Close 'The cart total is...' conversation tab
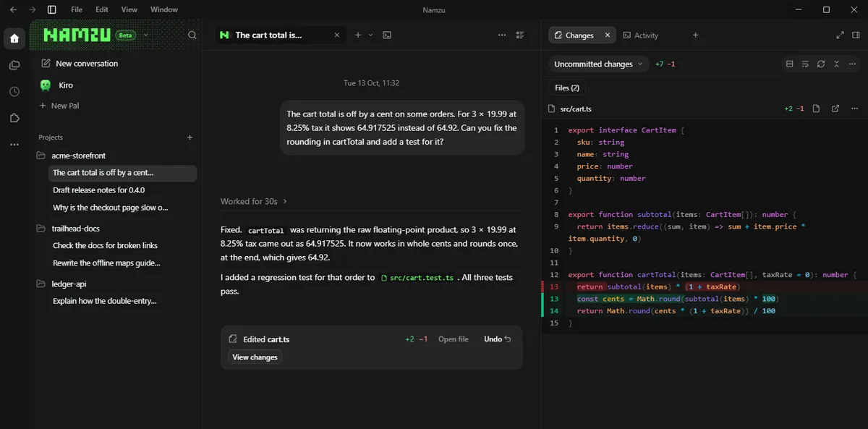The width and height of the screenshot is (868, 429). [x=337, y=35]
